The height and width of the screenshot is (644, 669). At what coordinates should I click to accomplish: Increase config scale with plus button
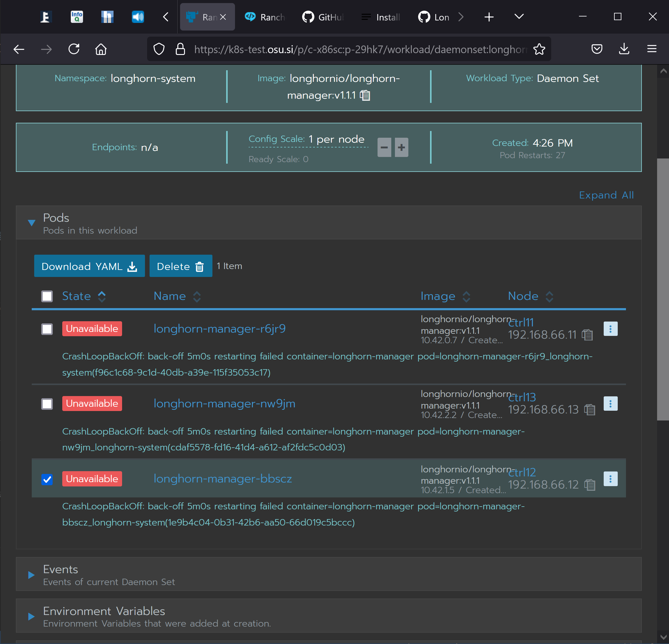pos(401,147)
